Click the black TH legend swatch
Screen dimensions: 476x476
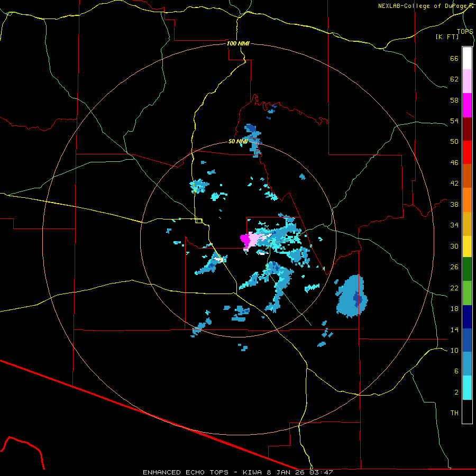coord(467,411)
